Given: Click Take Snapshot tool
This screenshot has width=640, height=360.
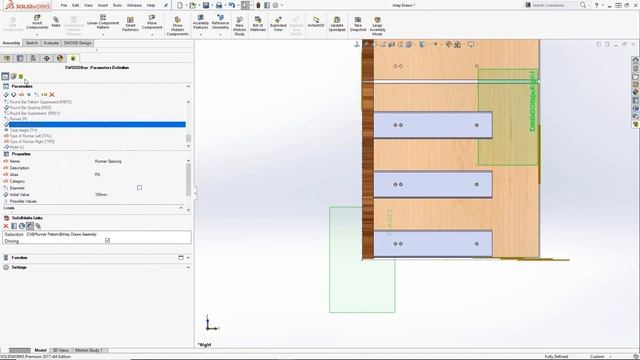Looking at the screenshot, I should [x=358, y=24].
